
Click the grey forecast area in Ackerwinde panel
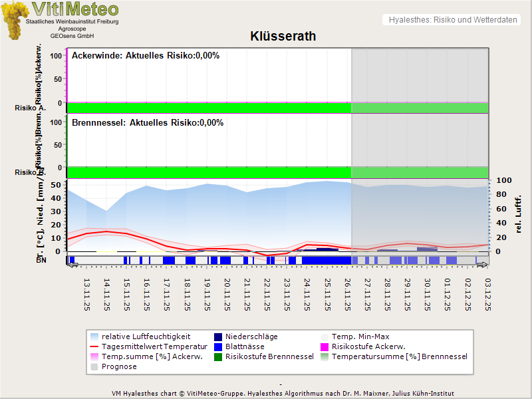point(420,74)
